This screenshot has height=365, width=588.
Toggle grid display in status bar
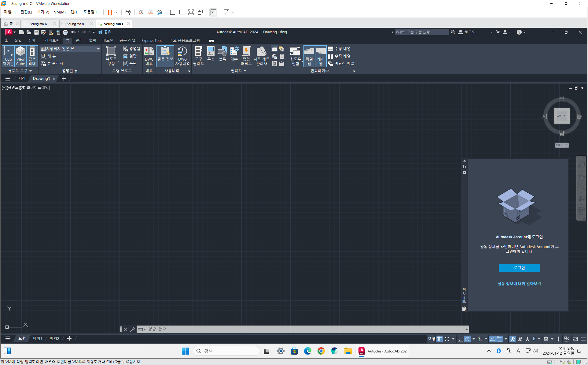coord(439,339)
